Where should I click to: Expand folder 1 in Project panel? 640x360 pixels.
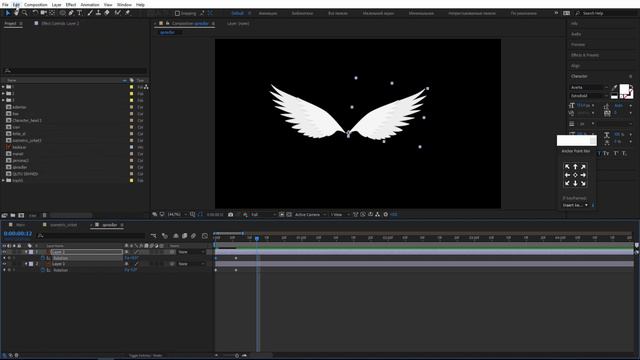(x=3, y=87)
